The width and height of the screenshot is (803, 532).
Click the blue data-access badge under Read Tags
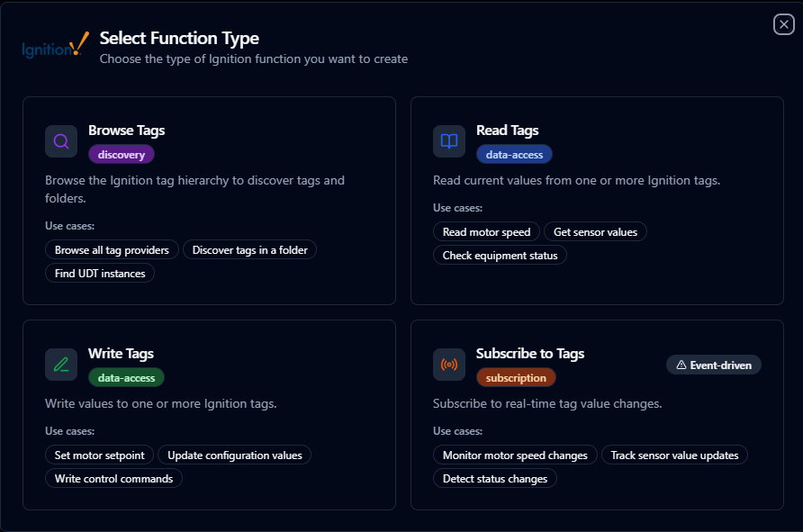pos(514,155)
